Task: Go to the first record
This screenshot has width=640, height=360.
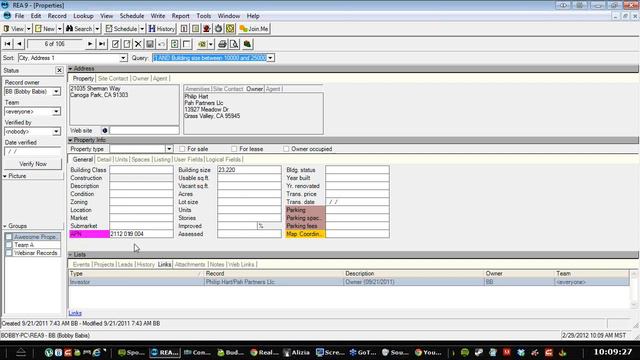Action: coord(7,44)
